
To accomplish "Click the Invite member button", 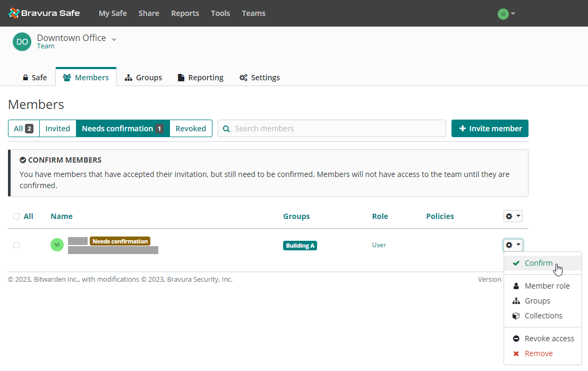I will click(x=490, y=129).
